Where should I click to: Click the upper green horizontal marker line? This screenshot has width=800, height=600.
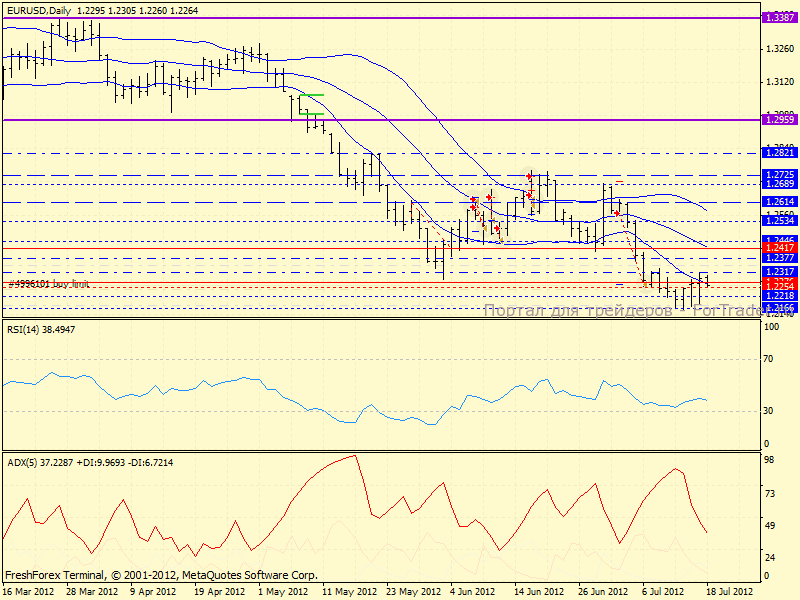tap(312, 95)
